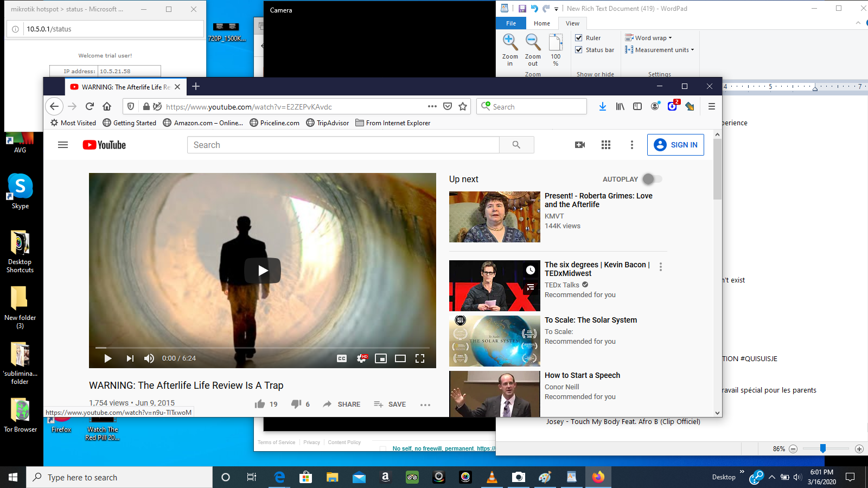Open the Customize Quick Access Toolbar arrow

556,9
